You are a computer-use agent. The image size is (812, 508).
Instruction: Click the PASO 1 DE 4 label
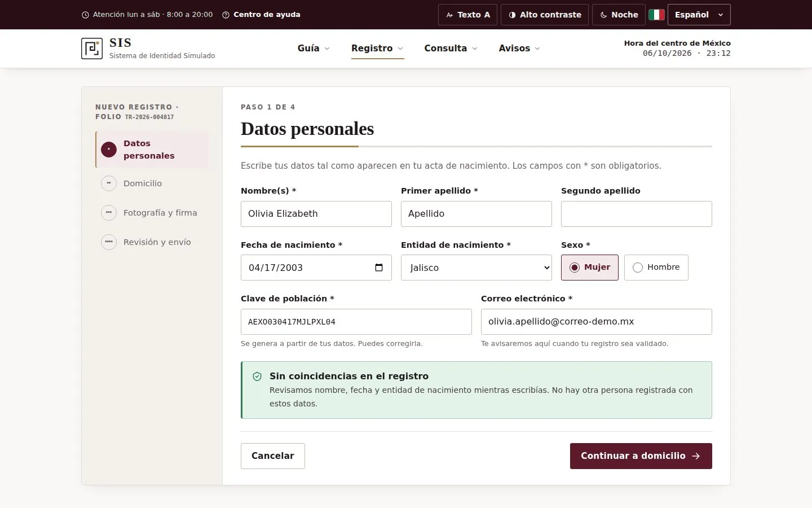point(268,107)
